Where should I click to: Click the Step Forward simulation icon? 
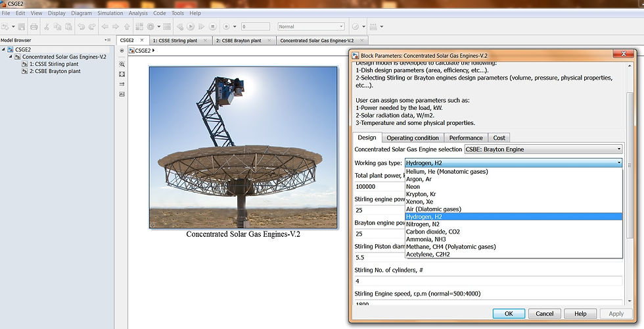pos(201,27)
